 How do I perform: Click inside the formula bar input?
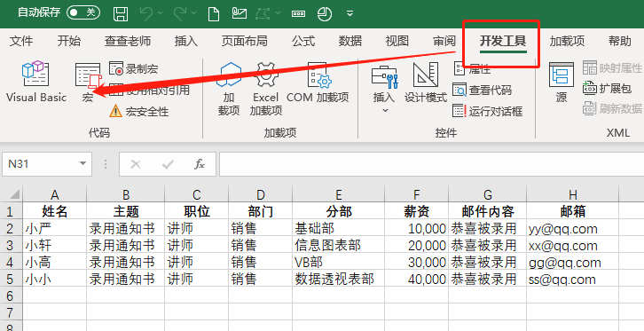[x=431, y=164]
